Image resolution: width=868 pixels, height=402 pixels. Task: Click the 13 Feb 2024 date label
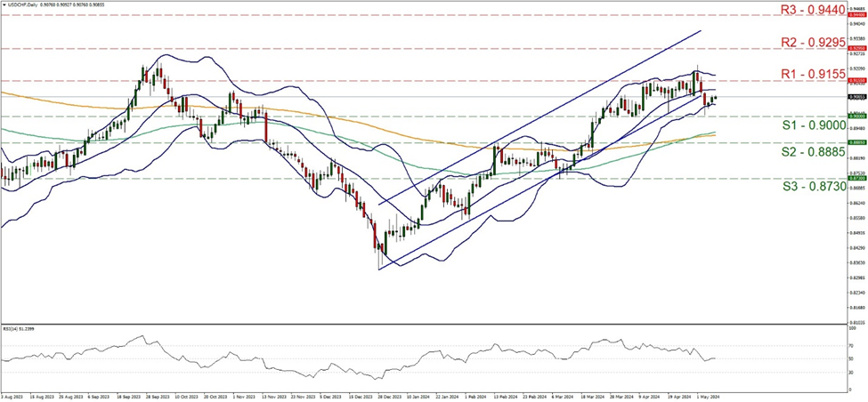507,397
